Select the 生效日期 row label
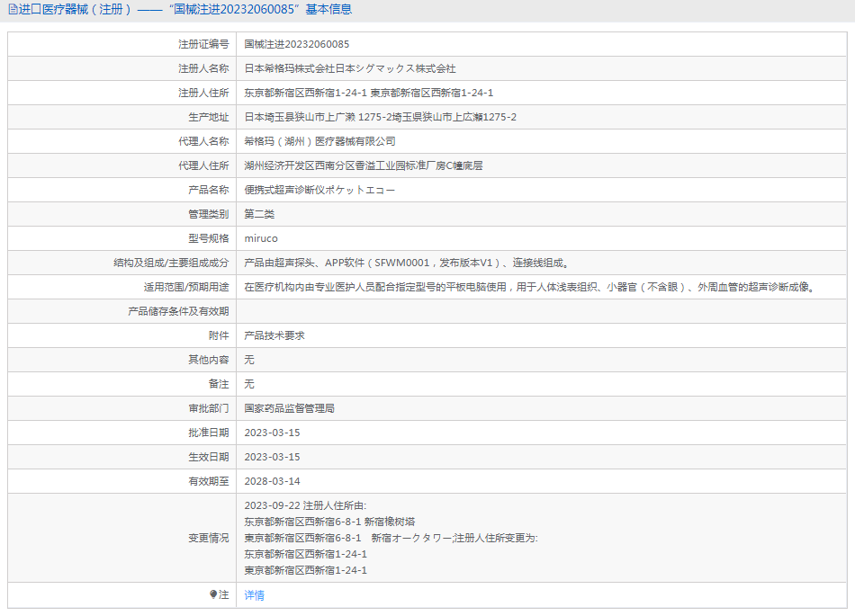Screen dimensions: 855x616 208,457
